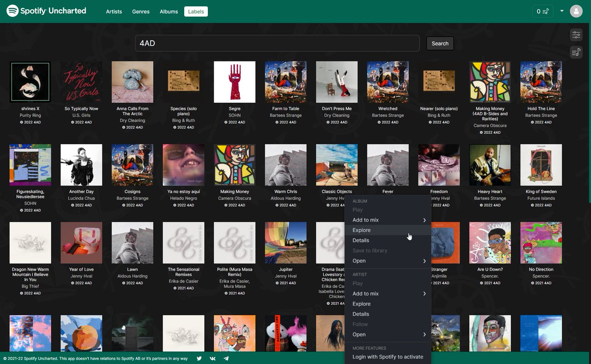
Task: Choose Details under ALBUM in context menu
Action: (388, 241)
